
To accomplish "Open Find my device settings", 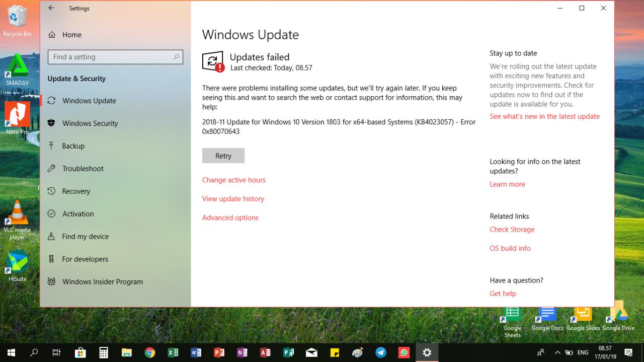I will click(x=115, y=237).
